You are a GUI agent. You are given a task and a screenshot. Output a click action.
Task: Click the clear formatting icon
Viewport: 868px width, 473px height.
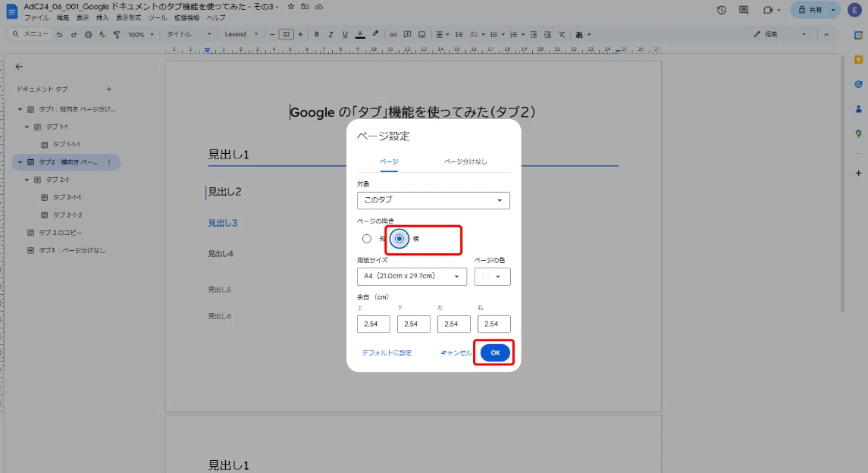pyautogui.click(x=562, y=34)
